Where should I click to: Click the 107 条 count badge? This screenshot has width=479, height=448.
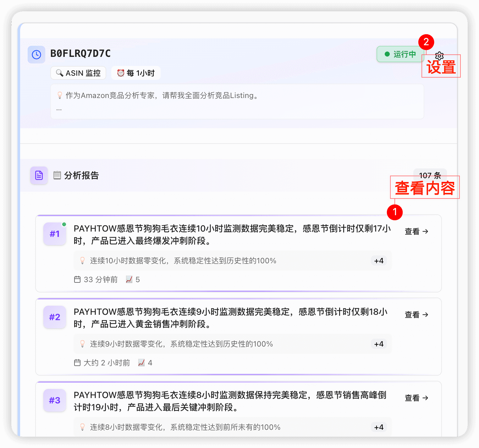430,175
